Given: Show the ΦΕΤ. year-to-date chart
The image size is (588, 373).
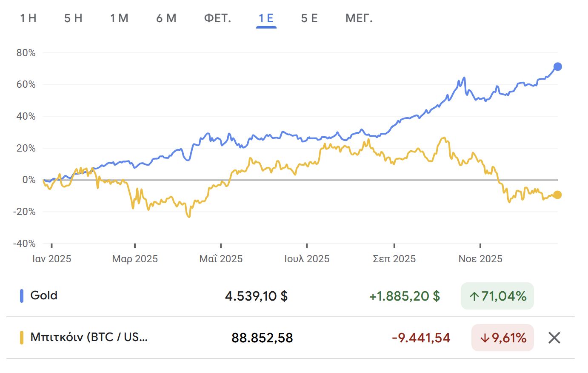Looking at the screenshot, I should (x=217, y=18).
